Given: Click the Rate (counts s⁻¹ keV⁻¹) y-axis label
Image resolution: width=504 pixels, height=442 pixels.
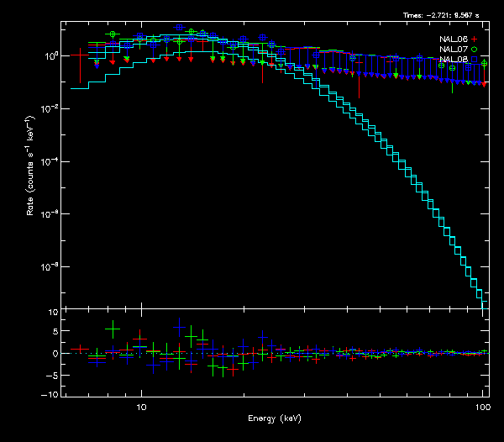Looking at the screenshot, I should 30,178.
